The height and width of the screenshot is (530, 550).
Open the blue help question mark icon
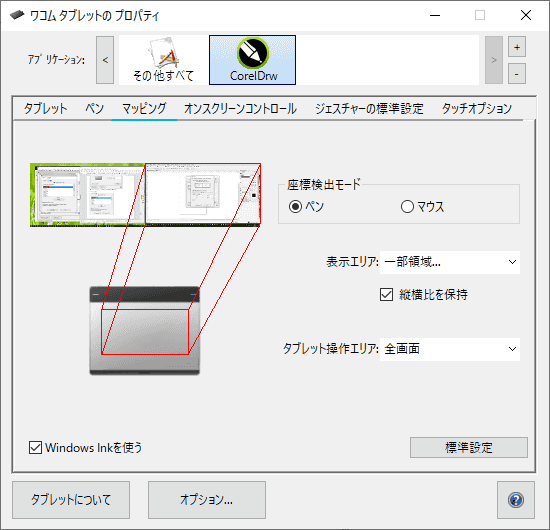point(516,500)
